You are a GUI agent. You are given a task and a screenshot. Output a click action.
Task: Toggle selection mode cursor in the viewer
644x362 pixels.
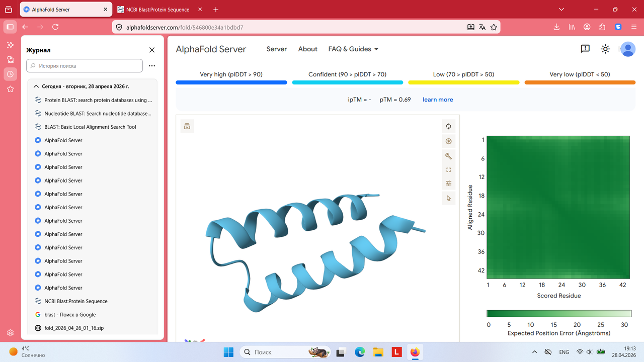click(x=449, y=198)
